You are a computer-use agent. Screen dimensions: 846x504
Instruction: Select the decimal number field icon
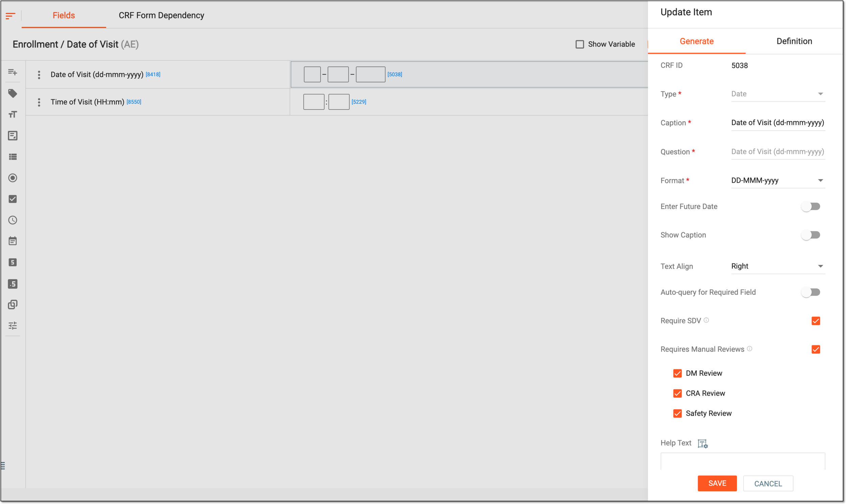click(x=13, y=284)
